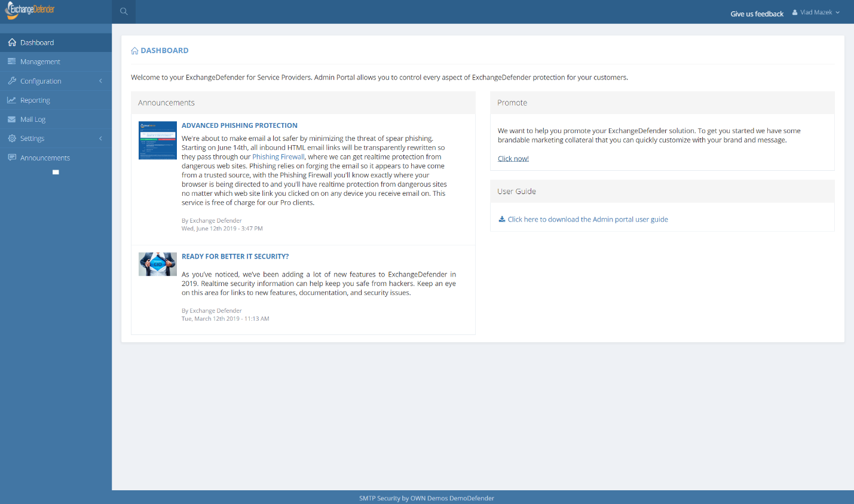Click the Announcements panel header
Screen dimensions: 854x504
303,103
